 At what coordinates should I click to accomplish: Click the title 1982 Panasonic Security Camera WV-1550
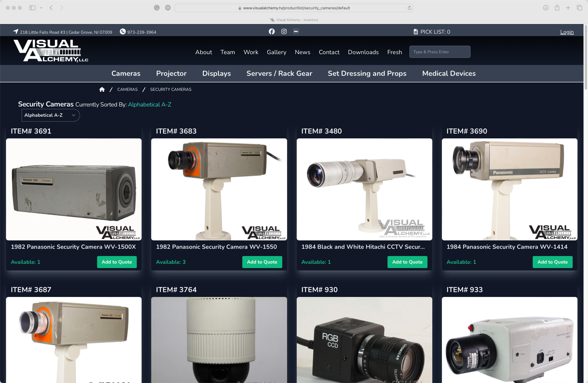point(216,247)
